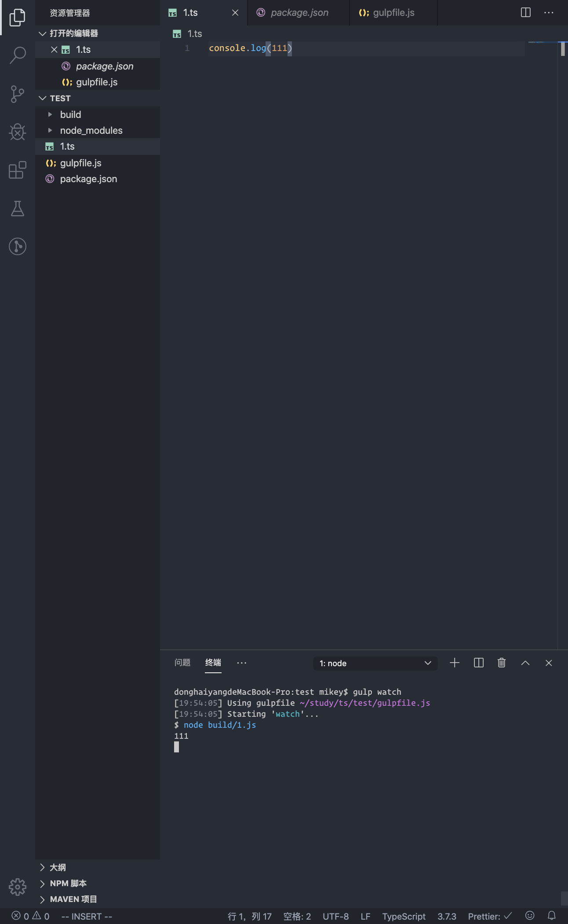Maximize the terminal panel size
The image size is (568, 924).
(x=525, y=663)
